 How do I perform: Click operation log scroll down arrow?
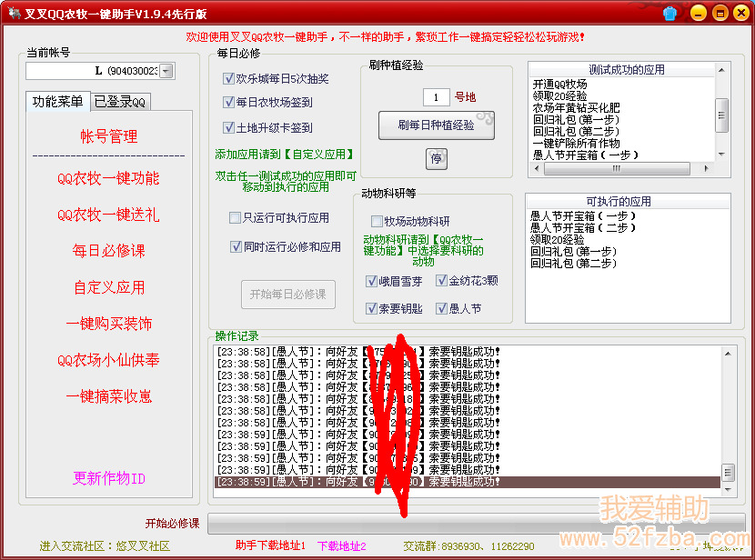[728, 490]
